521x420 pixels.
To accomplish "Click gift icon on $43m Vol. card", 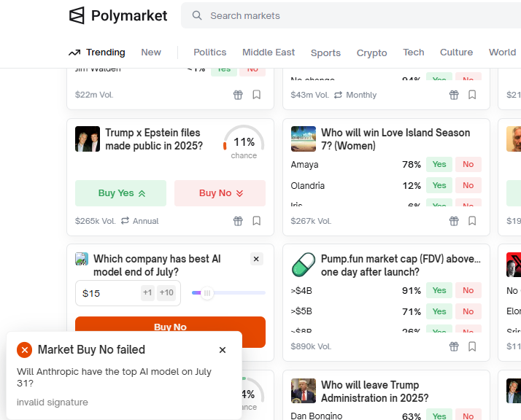I will 454,95.
